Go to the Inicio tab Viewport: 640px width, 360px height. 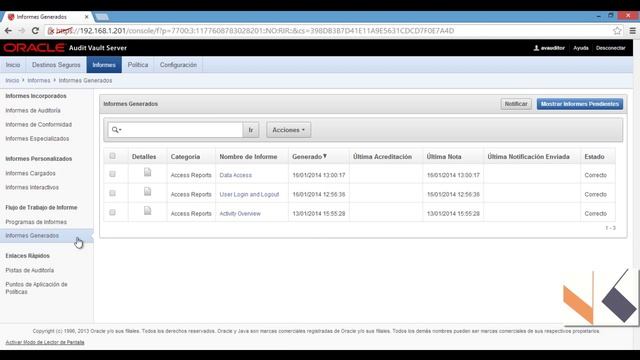click(13, 65)
